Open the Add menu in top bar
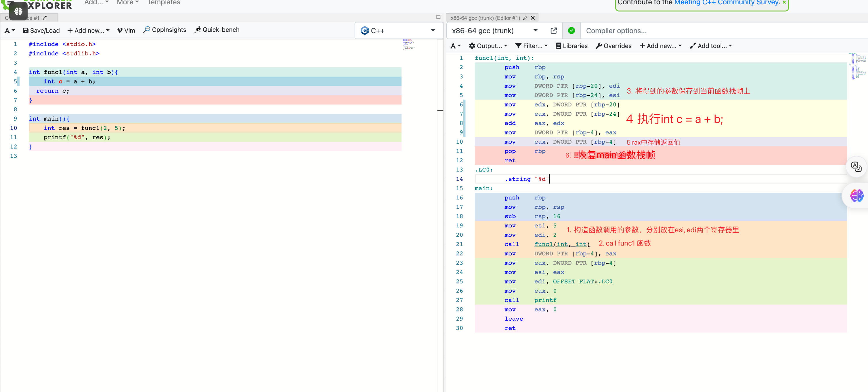 [x=96, y=3]
